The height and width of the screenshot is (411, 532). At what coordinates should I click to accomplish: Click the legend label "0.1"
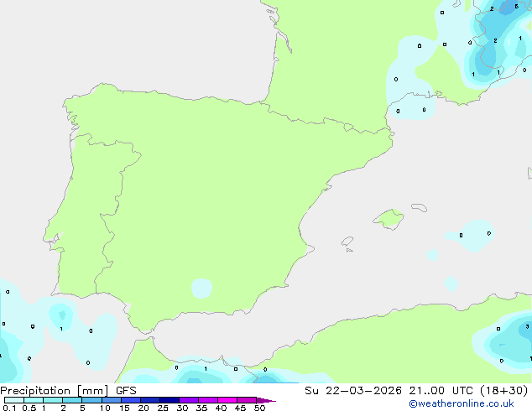tap(9, 408)
